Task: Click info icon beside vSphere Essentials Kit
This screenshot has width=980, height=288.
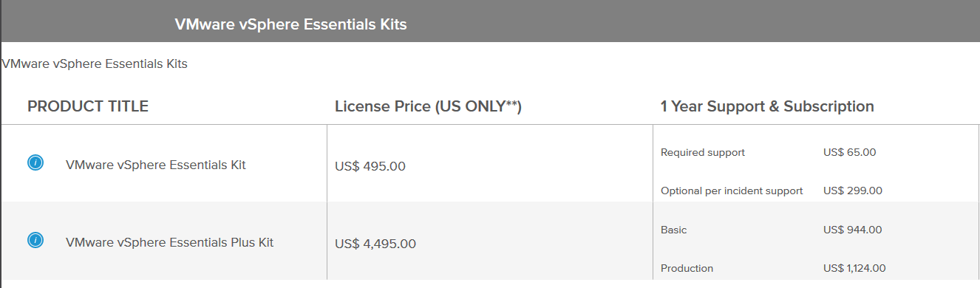Action: [x=35, y=163]
